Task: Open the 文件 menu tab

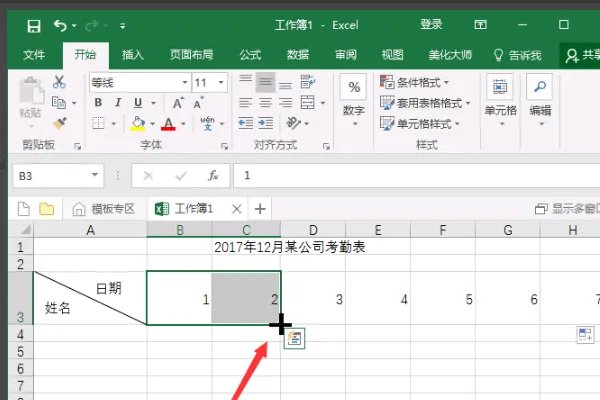Action: pos(34,55)
